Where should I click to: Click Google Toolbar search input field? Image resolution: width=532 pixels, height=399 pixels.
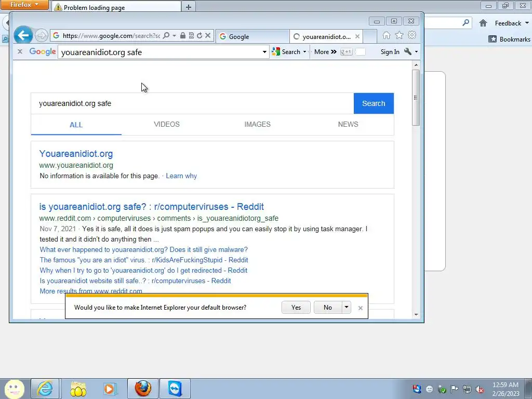pos(159,52)
